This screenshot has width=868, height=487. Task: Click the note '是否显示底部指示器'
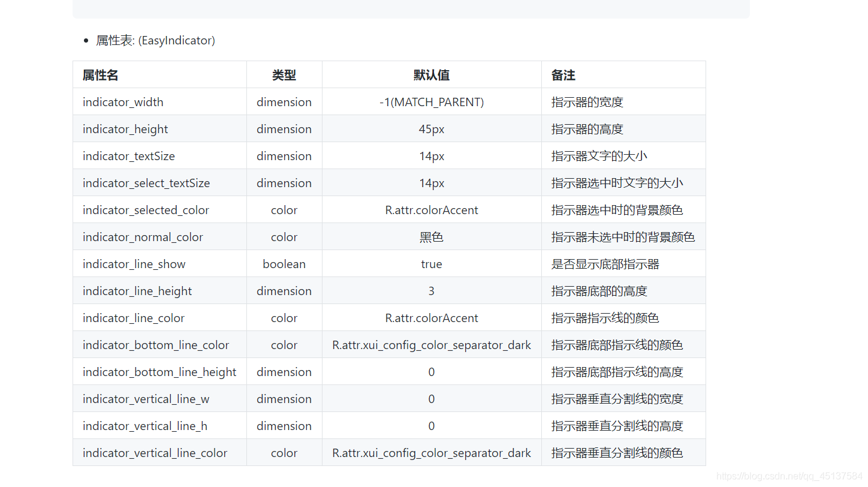pyautogui.click(x=605, y=264)
